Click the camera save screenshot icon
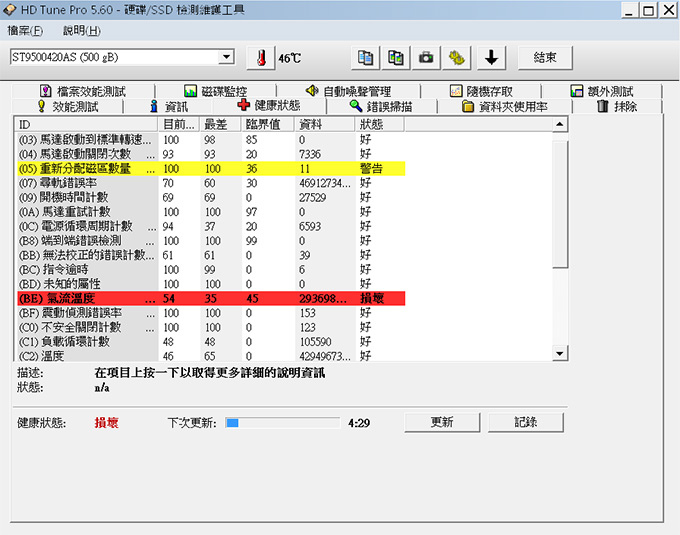Image resolution: width=680 pixels, height=535 pixels. coord(426,58)
